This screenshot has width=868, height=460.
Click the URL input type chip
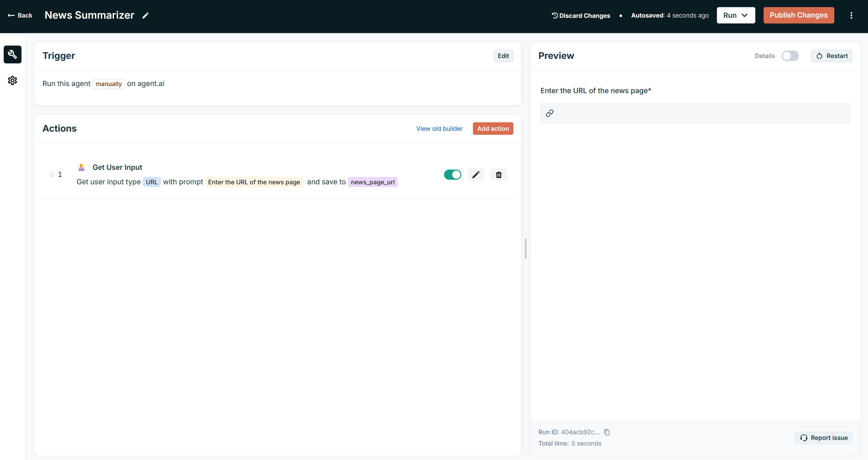[x=151, y=182]
